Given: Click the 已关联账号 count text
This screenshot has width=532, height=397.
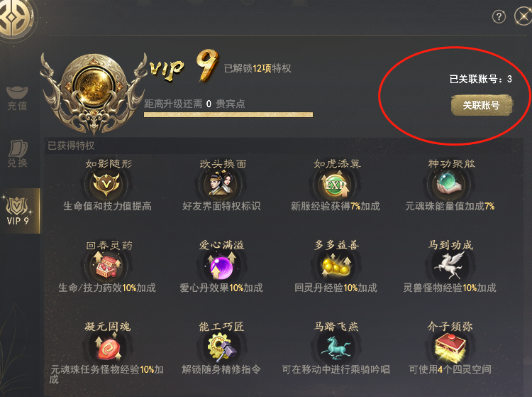Looking at the screenshot, I should [480, 79].
